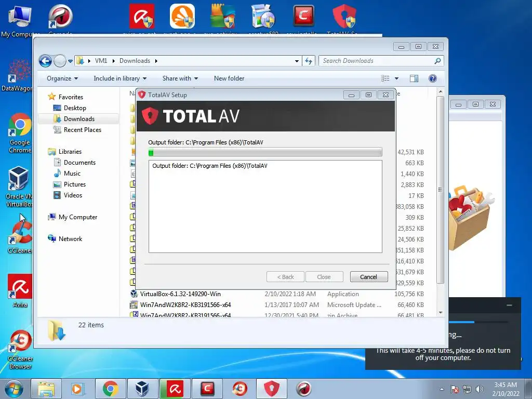Click the Explorer forward navigation arrow
Image resolution: width=532 pixels, height=399 pixels.
coord(60,61)
